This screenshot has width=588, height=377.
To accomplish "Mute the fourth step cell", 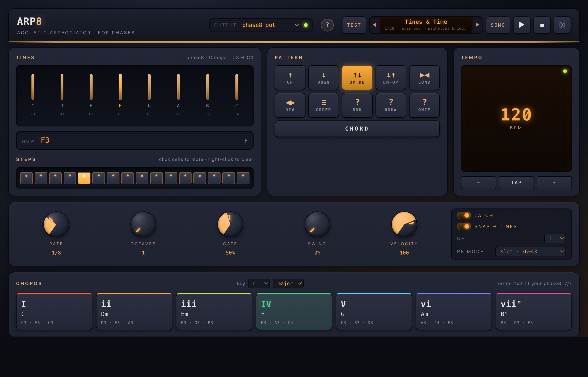I will click(x=70, y=178).
